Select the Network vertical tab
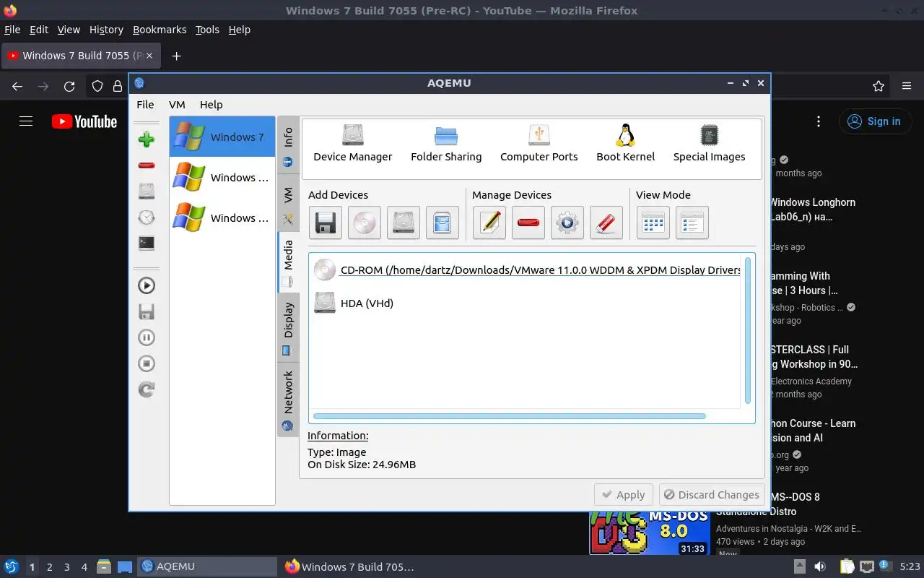Viewport: 924px width, 578px height. [288, 400]
